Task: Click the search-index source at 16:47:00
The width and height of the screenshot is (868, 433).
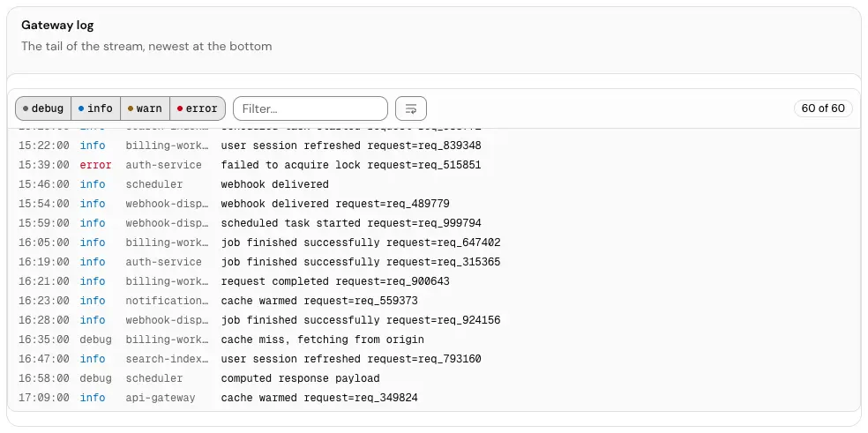Action: 168,359
